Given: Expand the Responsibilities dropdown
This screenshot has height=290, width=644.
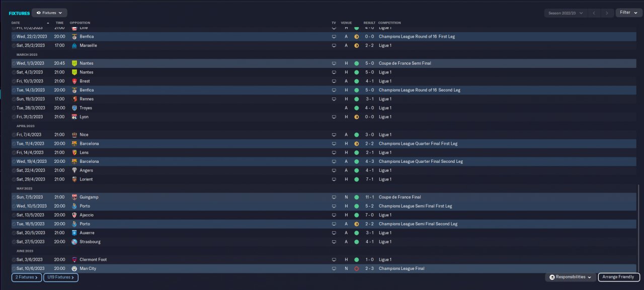Looking at the screenshot, I should coord(570,277).
